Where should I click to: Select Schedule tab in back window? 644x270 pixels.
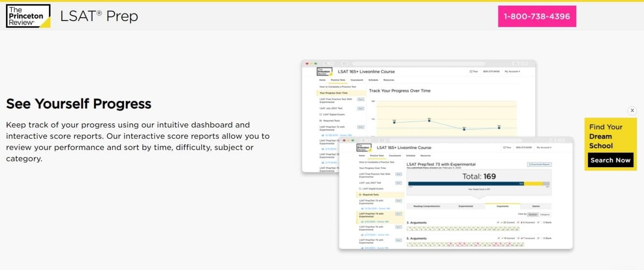373,80
